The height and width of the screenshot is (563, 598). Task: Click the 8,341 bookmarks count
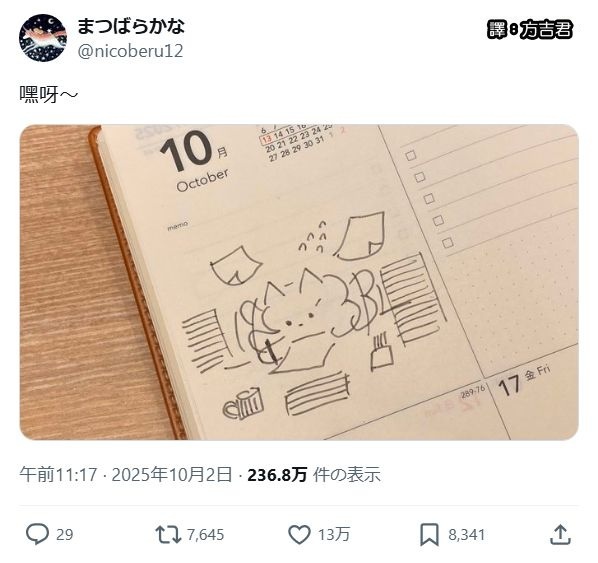point(466,535)
